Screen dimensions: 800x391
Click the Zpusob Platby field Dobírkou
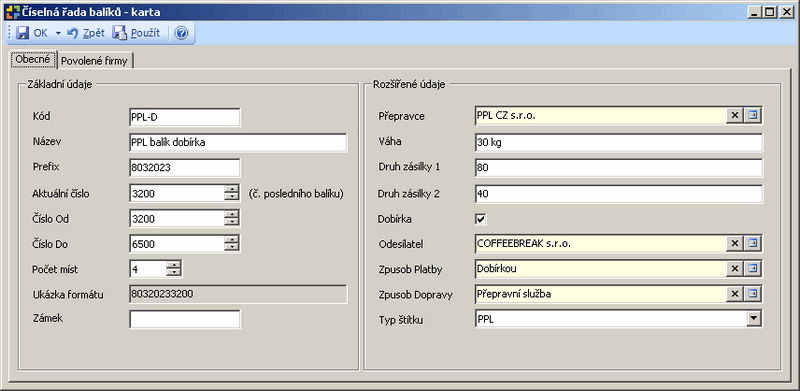pos(601,268)
